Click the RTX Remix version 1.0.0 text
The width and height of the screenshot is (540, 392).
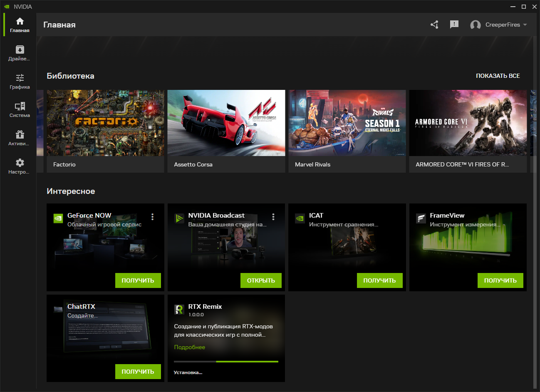coord(196,315)
